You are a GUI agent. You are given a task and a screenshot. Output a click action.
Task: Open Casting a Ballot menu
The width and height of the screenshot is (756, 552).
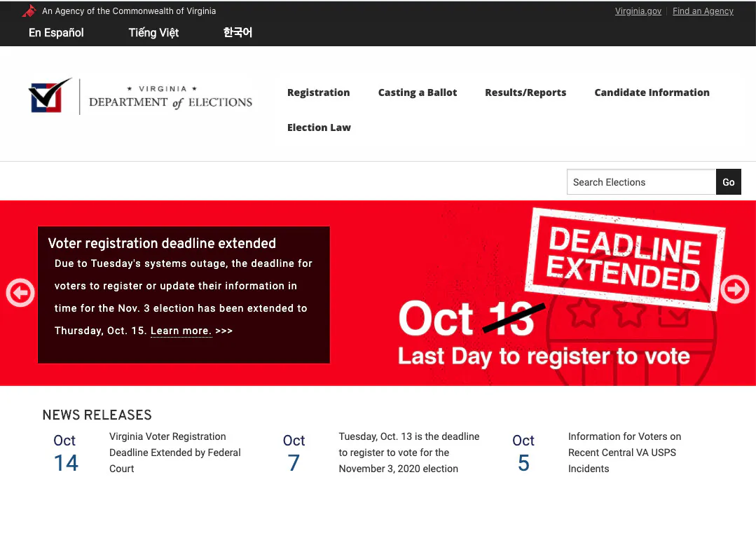click(418, 92)
